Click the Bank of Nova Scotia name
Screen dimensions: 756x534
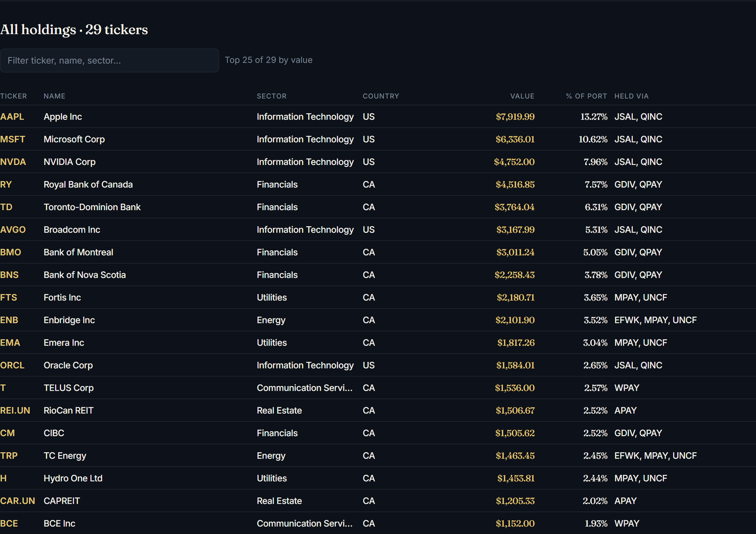pos(85,275)
